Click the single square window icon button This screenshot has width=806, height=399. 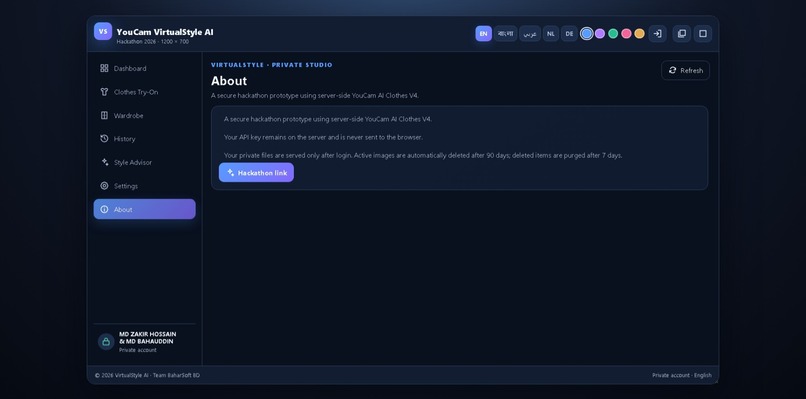pos(703,33)
